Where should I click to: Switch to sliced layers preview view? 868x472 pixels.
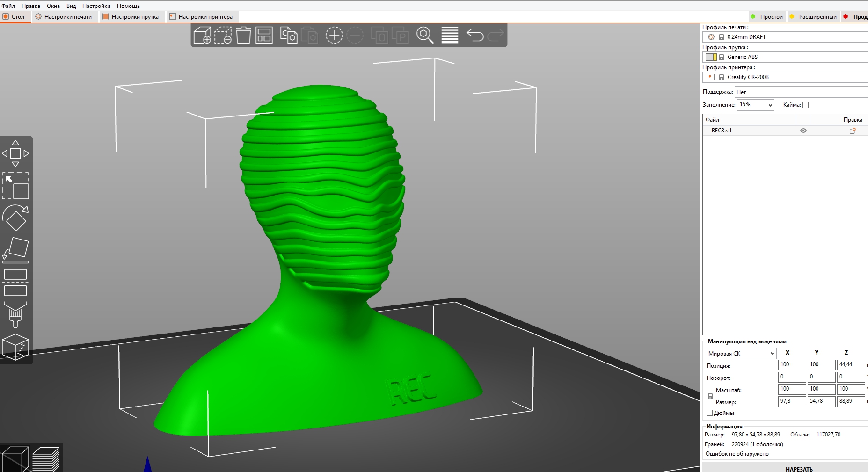[46, 458]
